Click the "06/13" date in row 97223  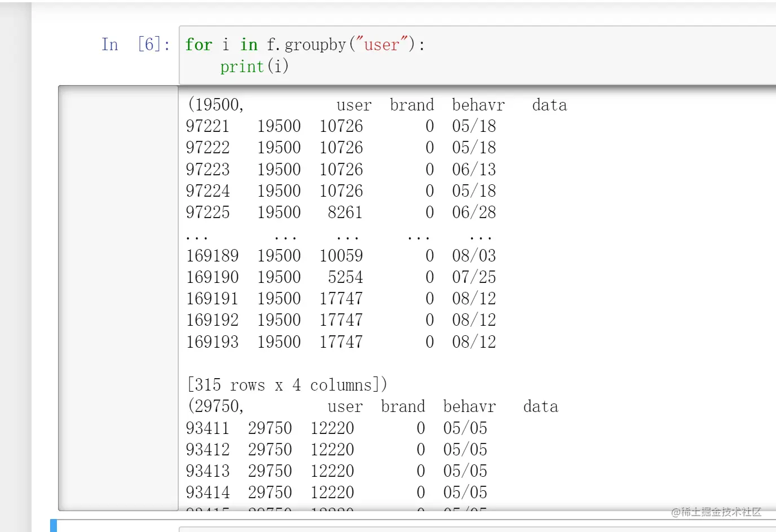474,169
